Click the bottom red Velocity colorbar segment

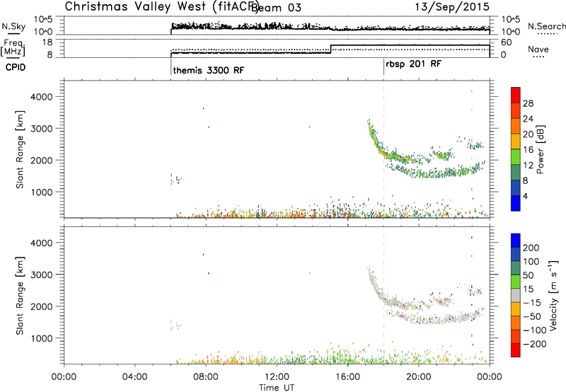516,350
